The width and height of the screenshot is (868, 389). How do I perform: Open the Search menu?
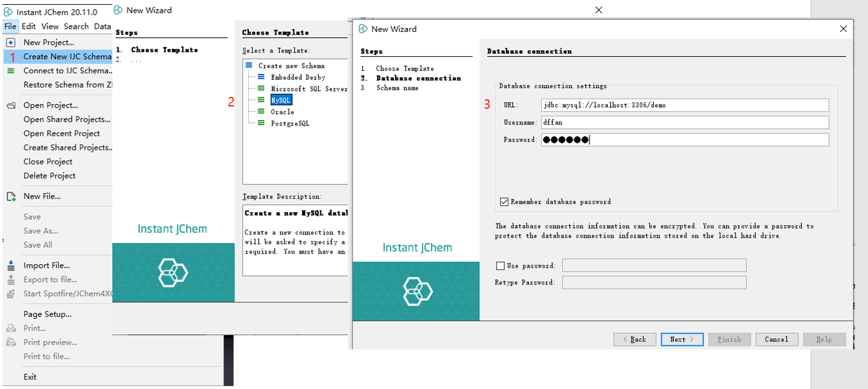(76, 27)
